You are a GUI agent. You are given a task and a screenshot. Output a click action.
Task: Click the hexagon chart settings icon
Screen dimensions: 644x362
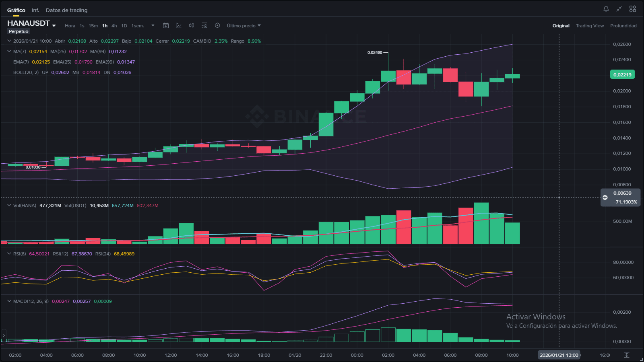coord(217,26)
